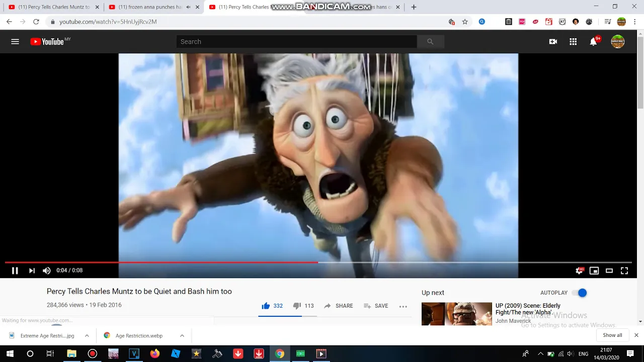
Task: Open the create video camera icon
Action: click(553, 42)
